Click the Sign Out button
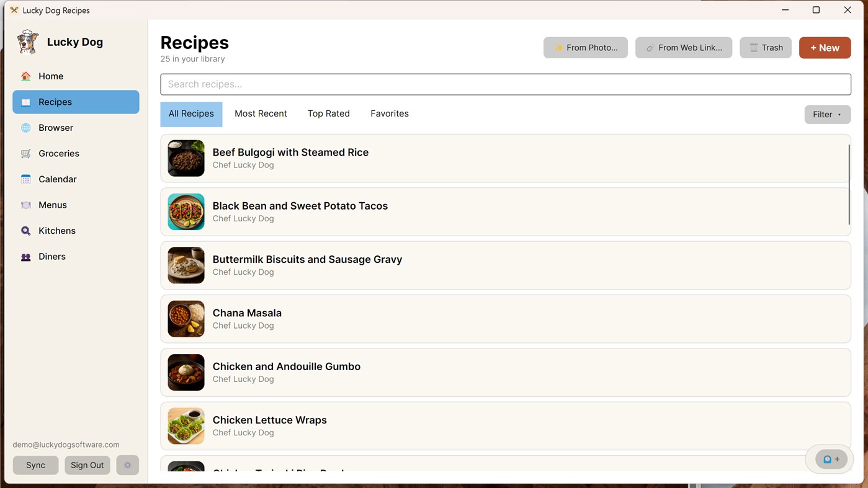The width and height of the screenshot is (868, 488). coord(87,465)
